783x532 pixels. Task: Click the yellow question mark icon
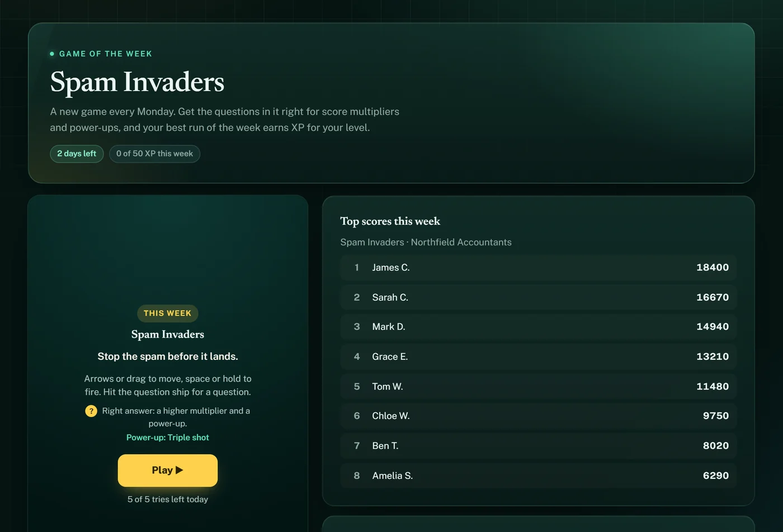coord(91,411)
